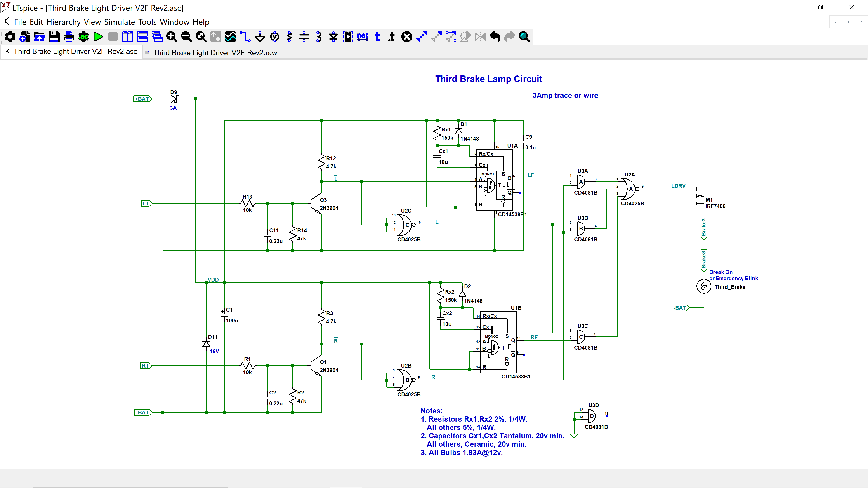868x488 pixels.
Task: Run the simulation with green play
Action: pos(98,37)
